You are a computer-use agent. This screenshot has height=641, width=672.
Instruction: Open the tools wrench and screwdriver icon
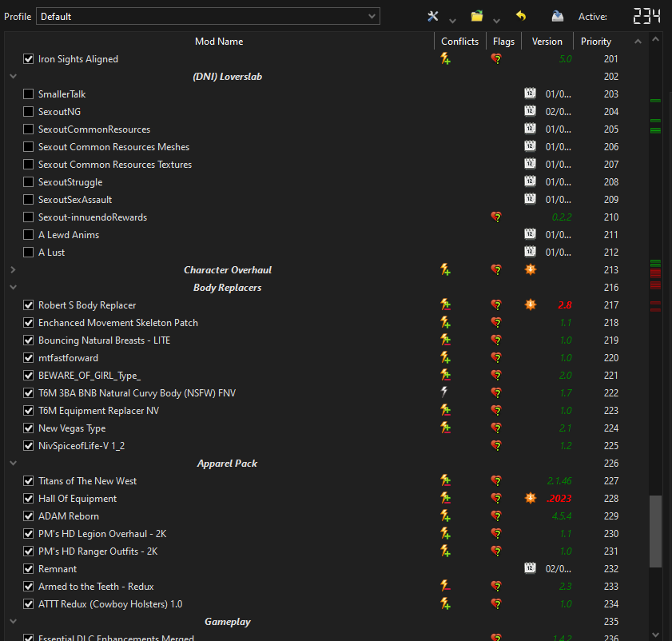click(433, 16)
